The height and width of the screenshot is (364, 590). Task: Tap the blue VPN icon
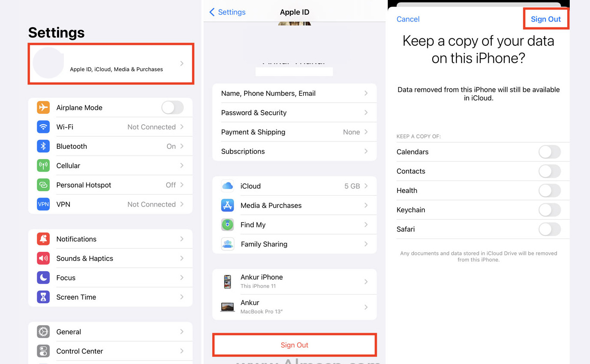pos(43,204)
